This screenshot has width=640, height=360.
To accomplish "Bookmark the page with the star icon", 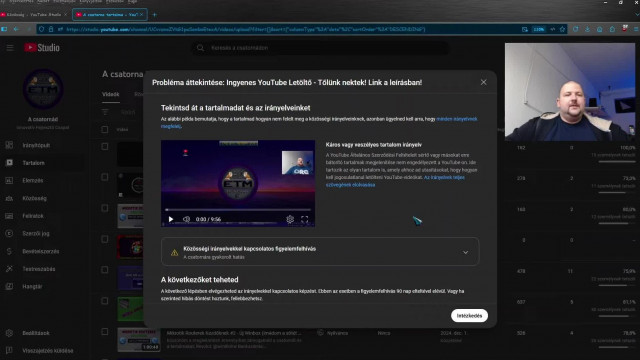I will pyautogui.click(x=562, y=29).
